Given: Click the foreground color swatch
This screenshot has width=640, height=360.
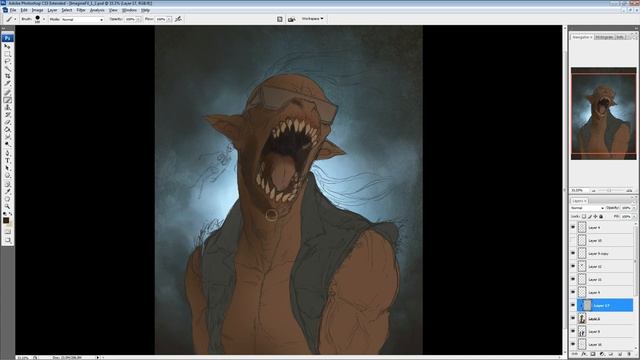Looking at the screenshot, I should 6,220.
